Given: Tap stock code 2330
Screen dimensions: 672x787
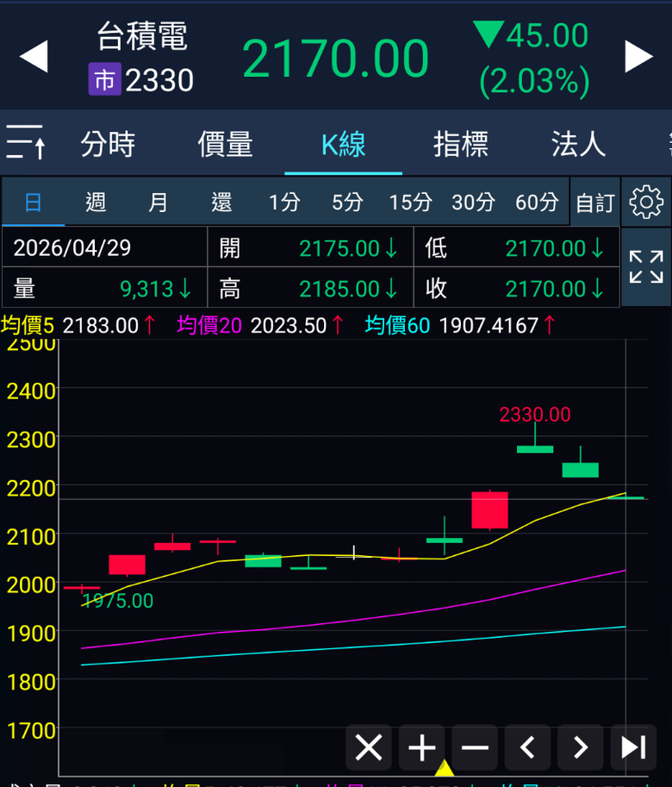Looking at the screenshot, I should pos(159,80).
